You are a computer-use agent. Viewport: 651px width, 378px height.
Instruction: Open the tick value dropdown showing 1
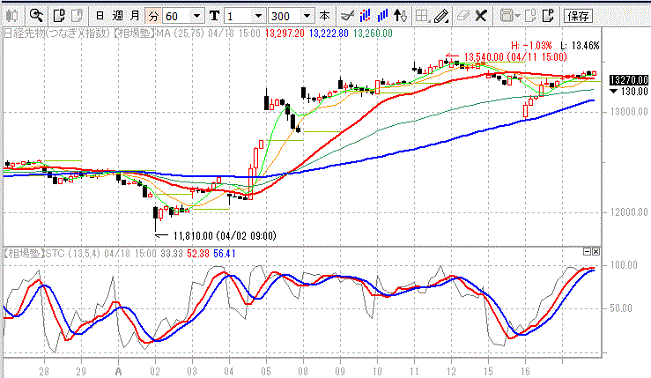coord(258,16)
